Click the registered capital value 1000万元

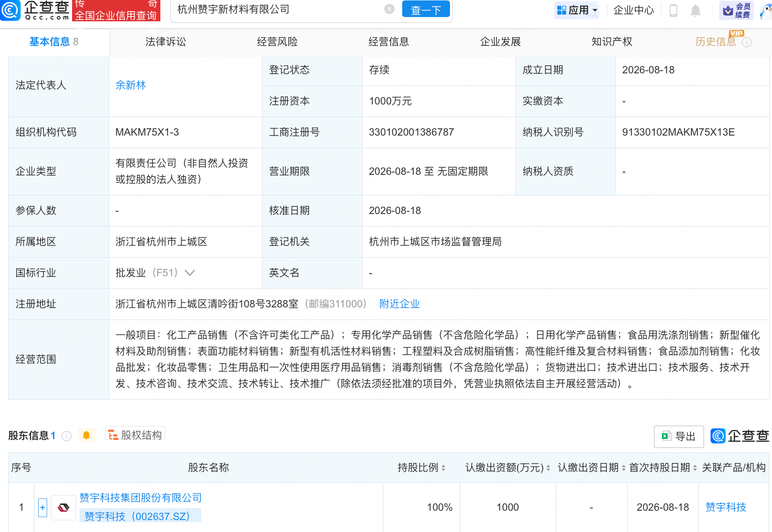click(390, 101)
